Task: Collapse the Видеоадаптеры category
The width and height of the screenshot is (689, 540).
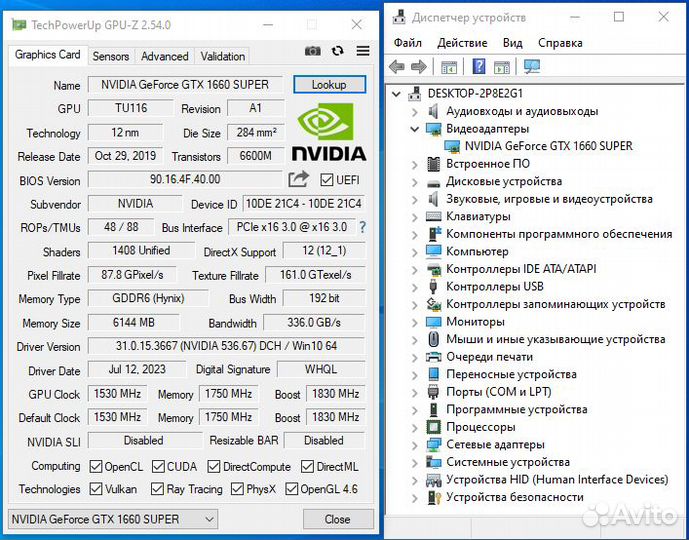Action: [414, 129]
